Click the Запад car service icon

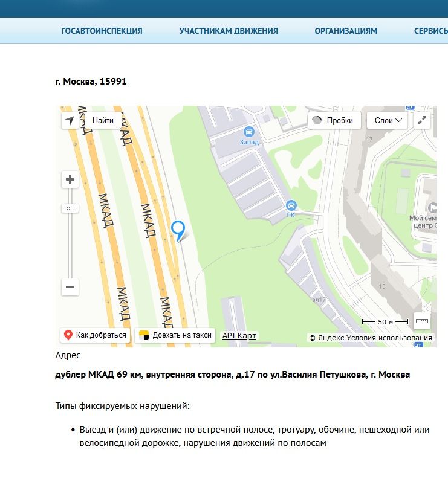248,132
